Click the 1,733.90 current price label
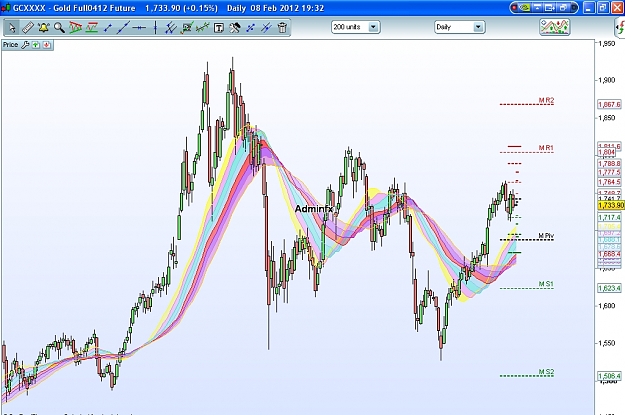Image resolution: width=625 pixels, height=415 pixels. [x=611, y=205]
